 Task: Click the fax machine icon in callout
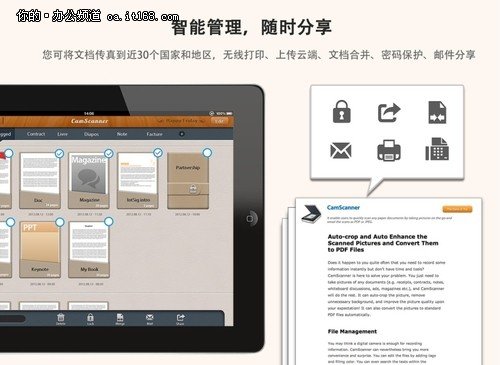437,149
